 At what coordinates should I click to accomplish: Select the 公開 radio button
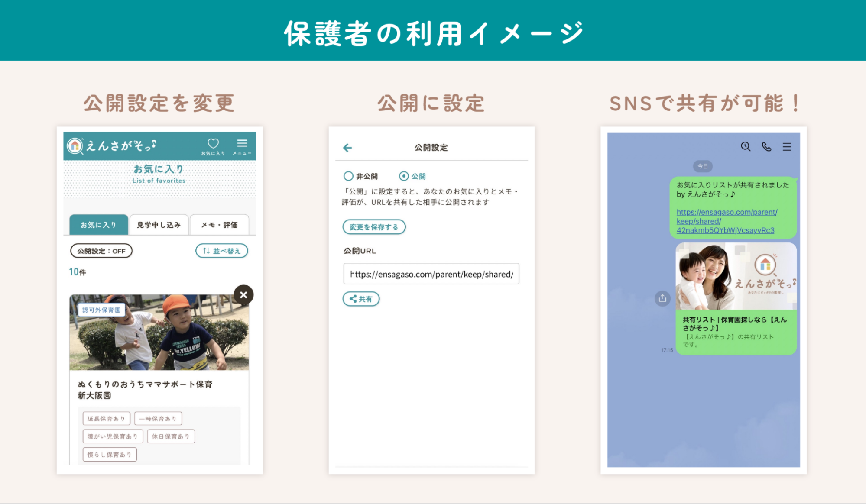[404, 176]
